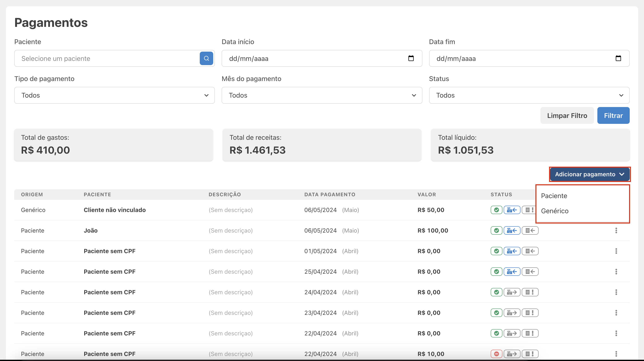Click into the Data fim date field
644x361 pixels.
[529, 58]
